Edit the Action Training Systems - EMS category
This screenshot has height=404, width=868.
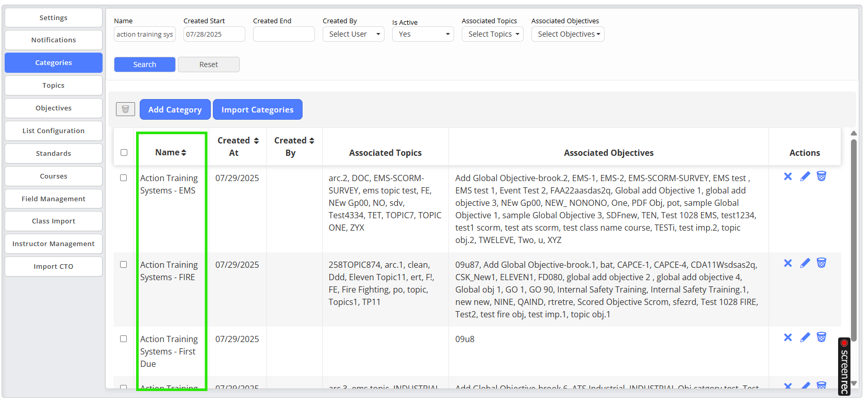click(x=805, y=176)
